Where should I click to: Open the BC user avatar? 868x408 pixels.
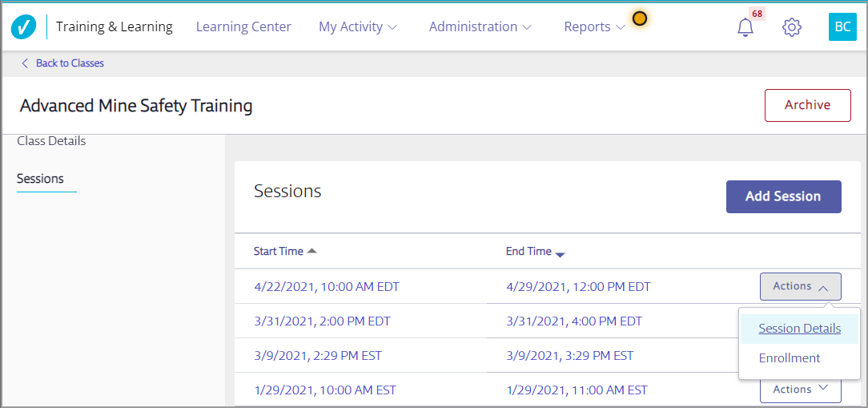(x=842, y=26)
